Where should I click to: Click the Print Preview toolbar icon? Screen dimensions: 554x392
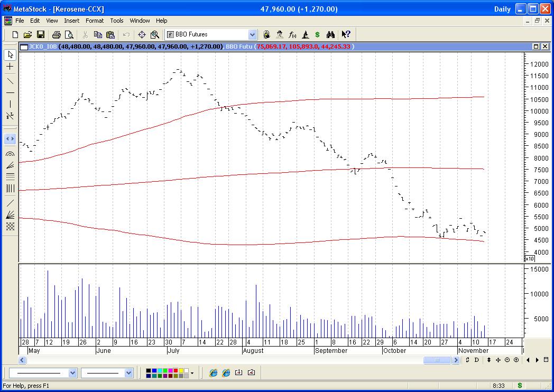pyautogui.click(x=69, y=35)
